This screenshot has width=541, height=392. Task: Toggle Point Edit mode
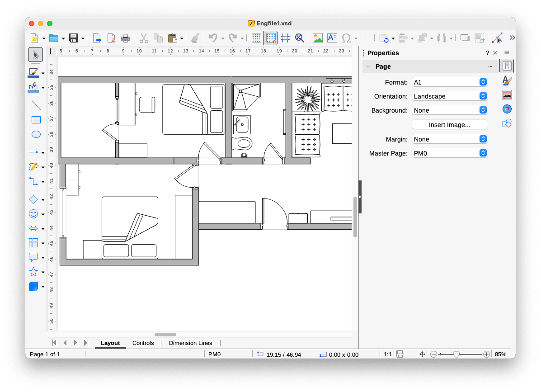click(497, 38)
